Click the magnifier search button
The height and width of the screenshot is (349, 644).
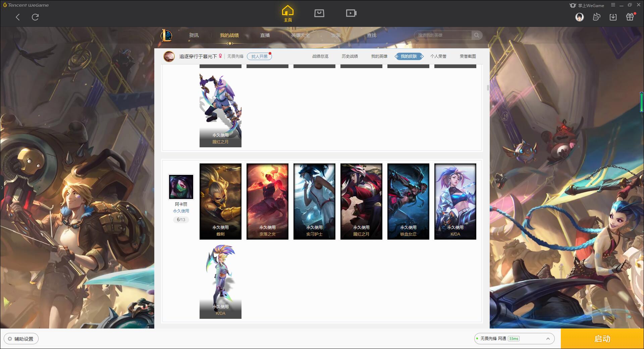477,35
